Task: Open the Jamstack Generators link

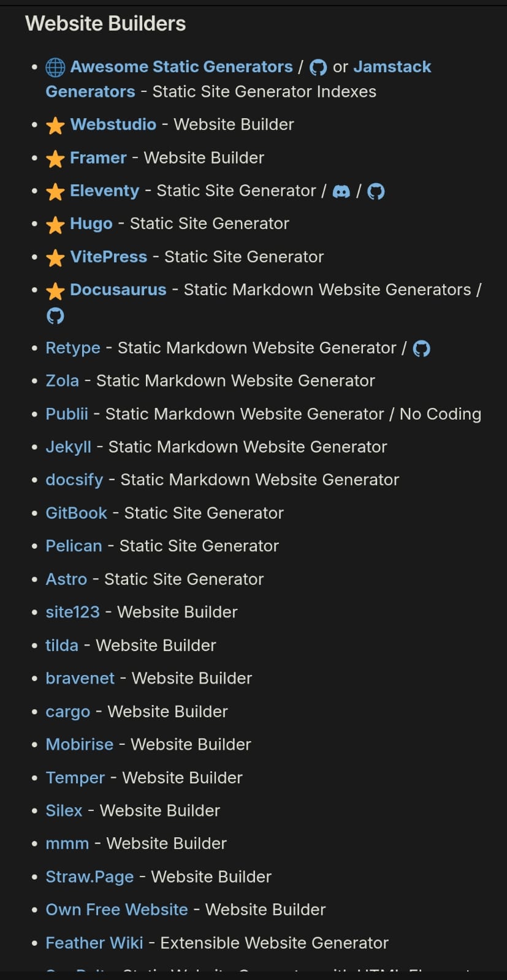Action: tap(238, 79)
